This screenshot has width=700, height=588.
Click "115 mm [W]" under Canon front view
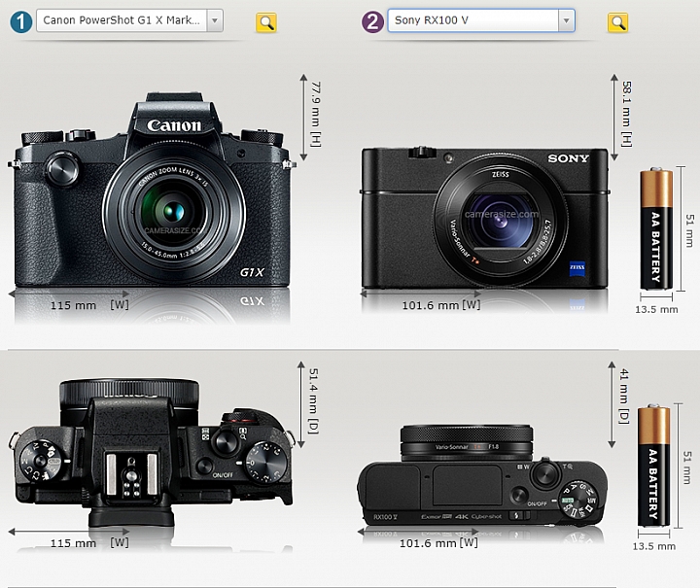pos(89,305)
